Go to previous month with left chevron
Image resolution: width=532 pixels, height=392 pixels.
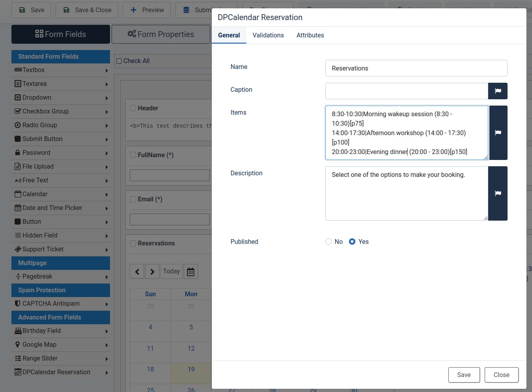[x=137, y=271]
